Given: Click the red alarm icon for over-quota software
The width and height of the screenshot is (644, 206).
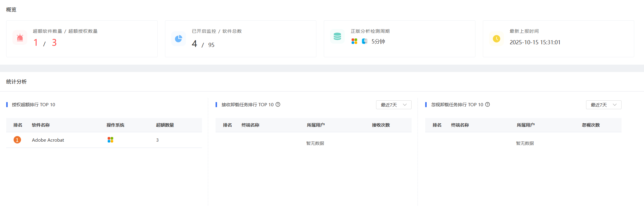Looking at the screenshot, I should pos(20,38).
